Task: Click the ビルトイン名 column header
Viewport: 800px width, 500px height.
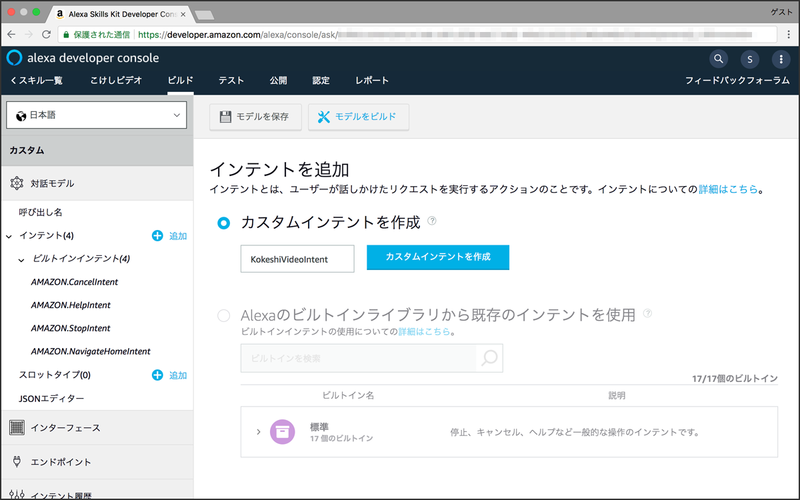Action: pyautogui.click(x=348, y=395)
